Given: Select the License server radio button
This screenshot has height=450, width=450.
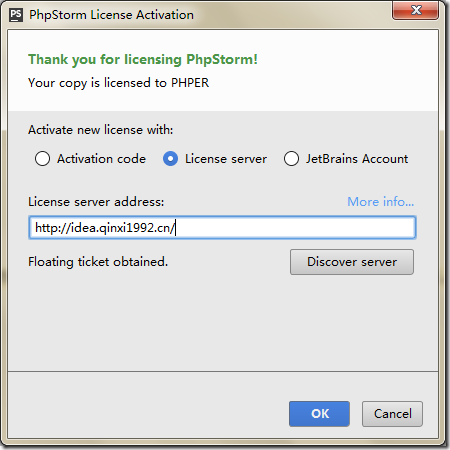Looking at the screenshot, I should (170, 159).
